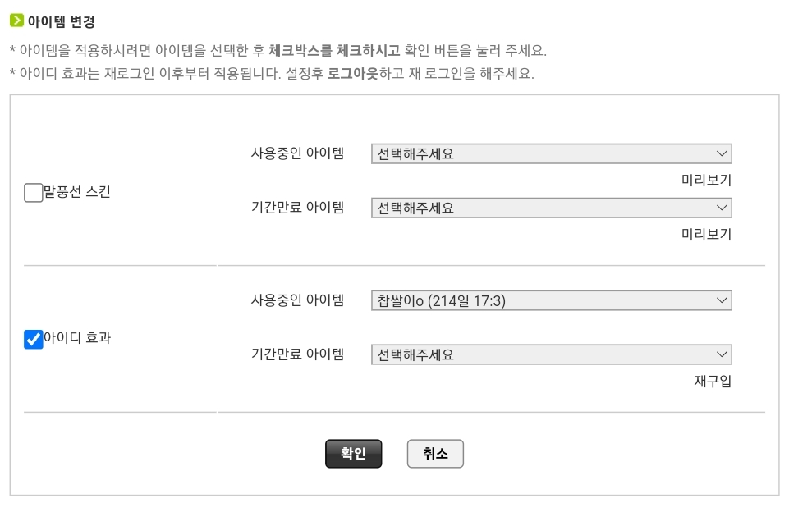Click 사용중인 아이템 label in 아이디 효과 section
812x526 pixels.
tap(297, 300)
